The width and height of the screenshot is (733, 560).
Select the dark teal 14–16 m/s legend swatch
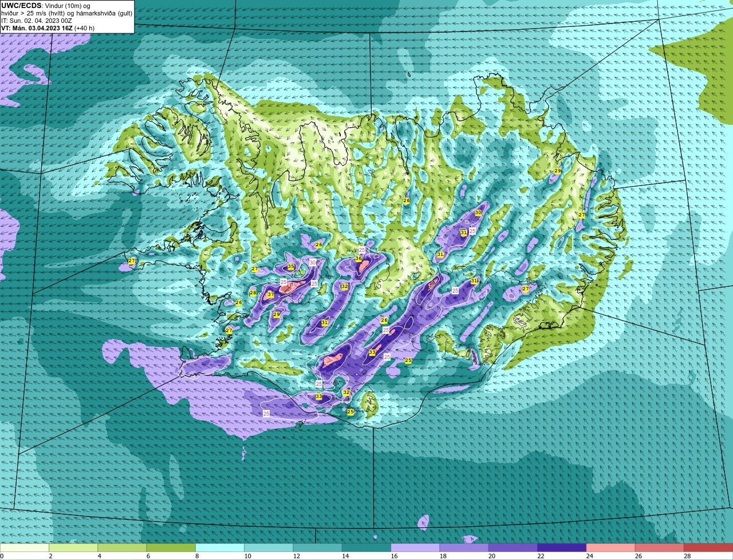(366, 547)
